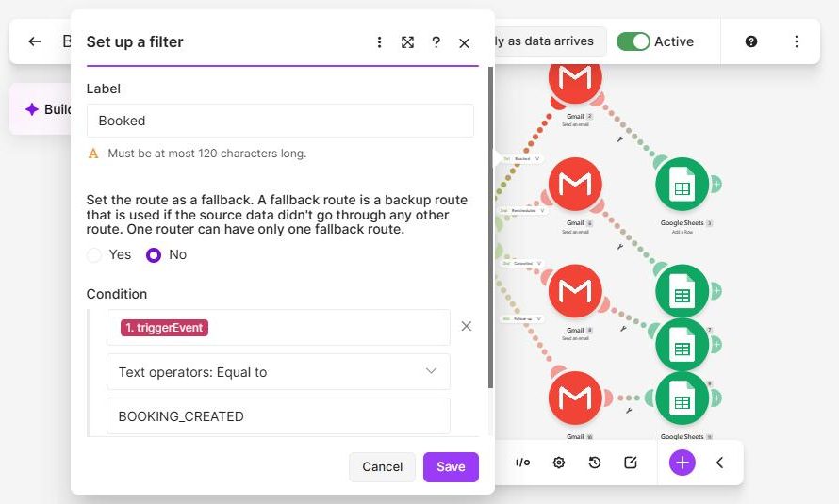Open the Text operators: Equal to dropdown
839x504 pixels.
278,371
